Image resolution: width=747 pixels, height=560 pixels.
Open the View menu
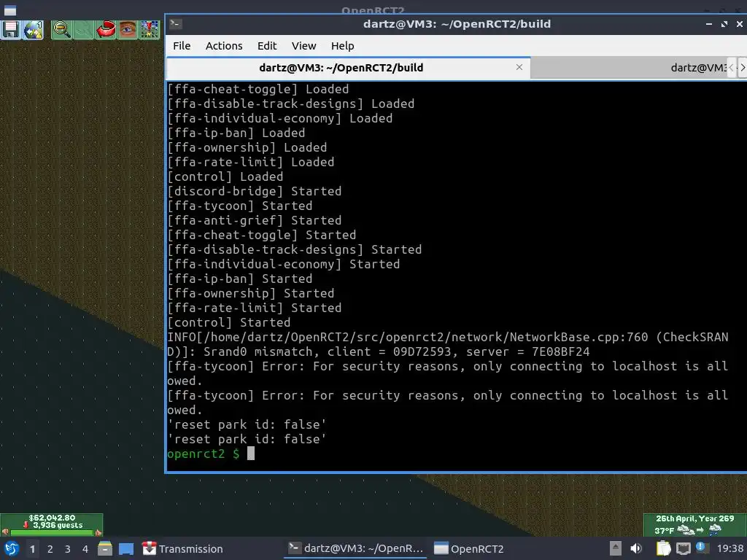coord(304,46)
